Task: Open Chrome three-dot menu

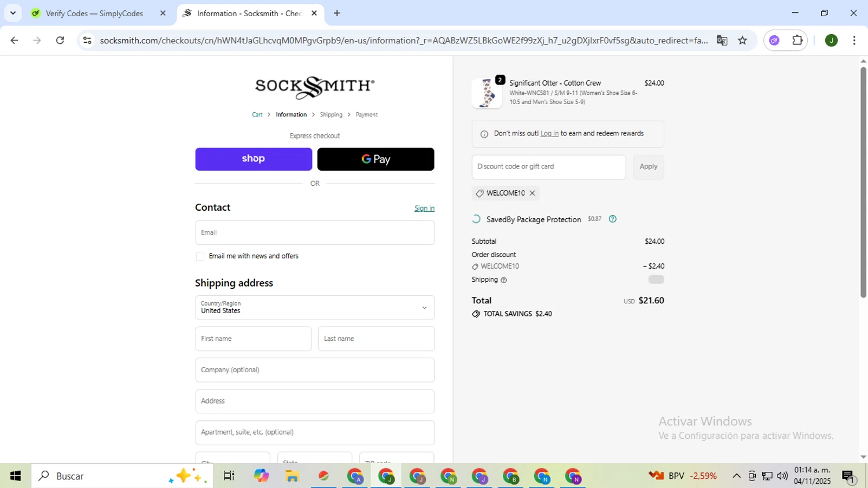Action: pyautogui.click(x=854, y=40)
